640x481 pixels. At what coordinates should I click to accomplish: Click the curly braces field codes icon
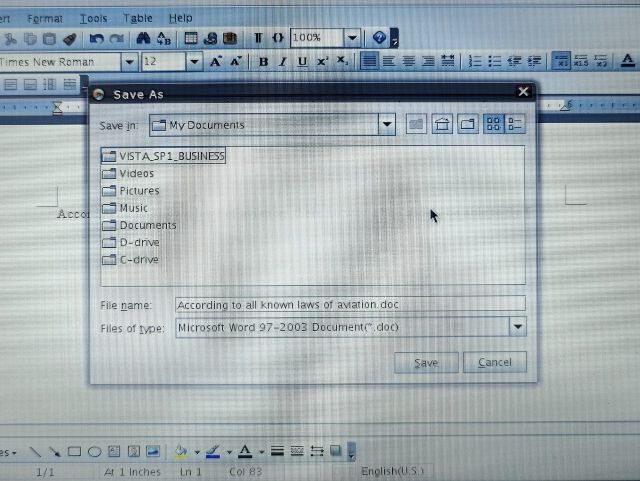point(278,38)
